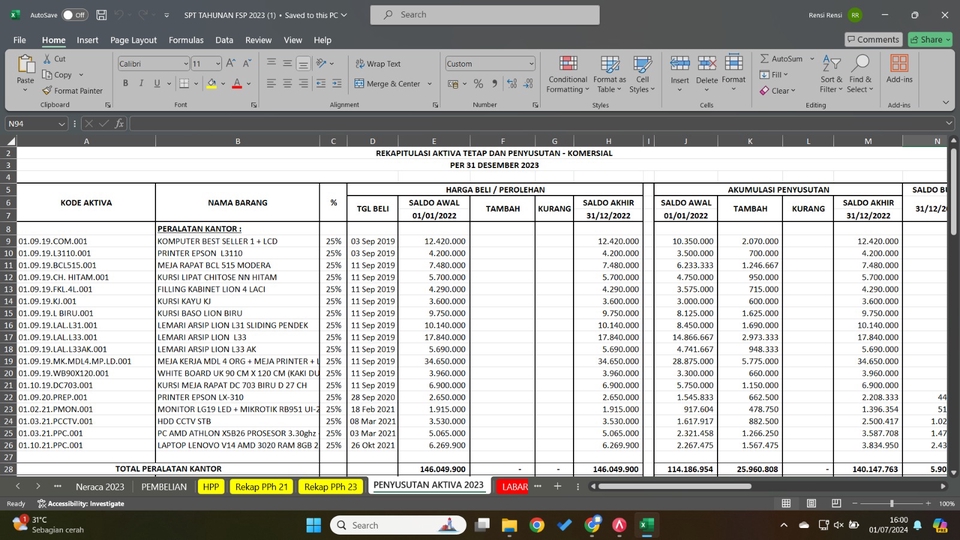Open the HPP sheet tab

click(211, 487)
